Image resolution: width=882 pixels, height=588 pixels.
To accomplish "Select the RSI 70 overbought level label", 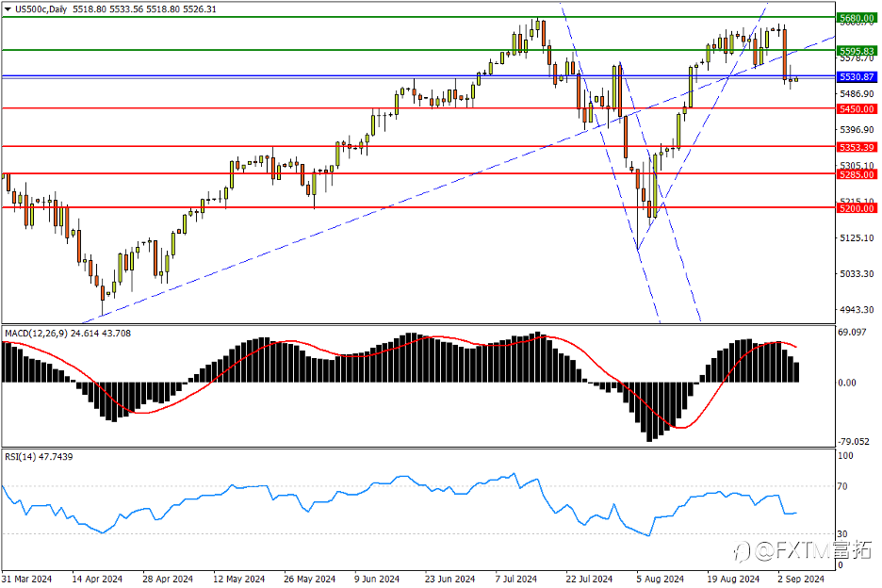I will point(842,486).
